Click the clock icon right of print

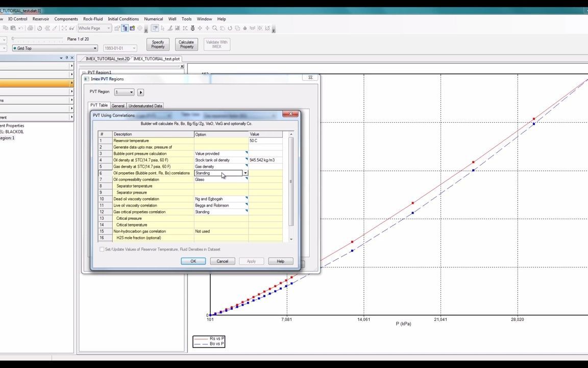click(39, 28)
